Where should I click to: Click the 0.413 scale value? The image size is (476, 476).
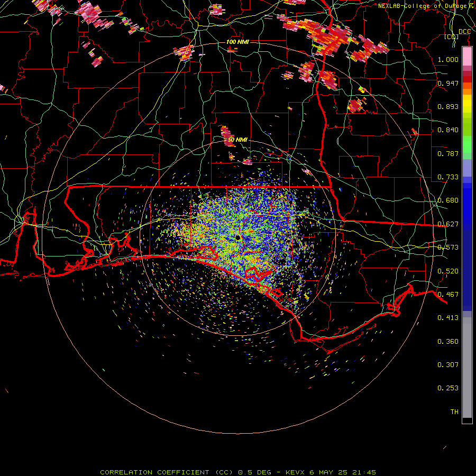click(448, 318)
